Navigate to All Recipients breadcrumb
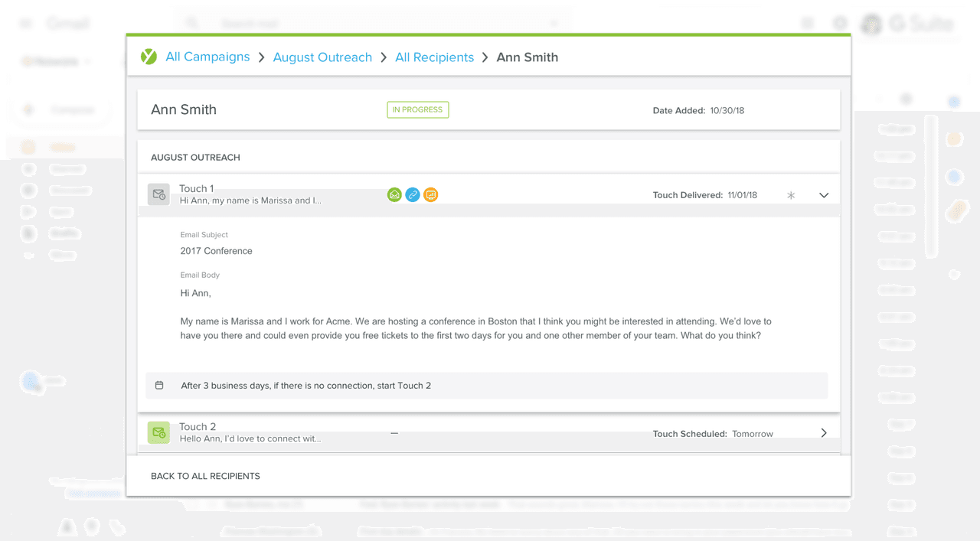 pos(434,57)
